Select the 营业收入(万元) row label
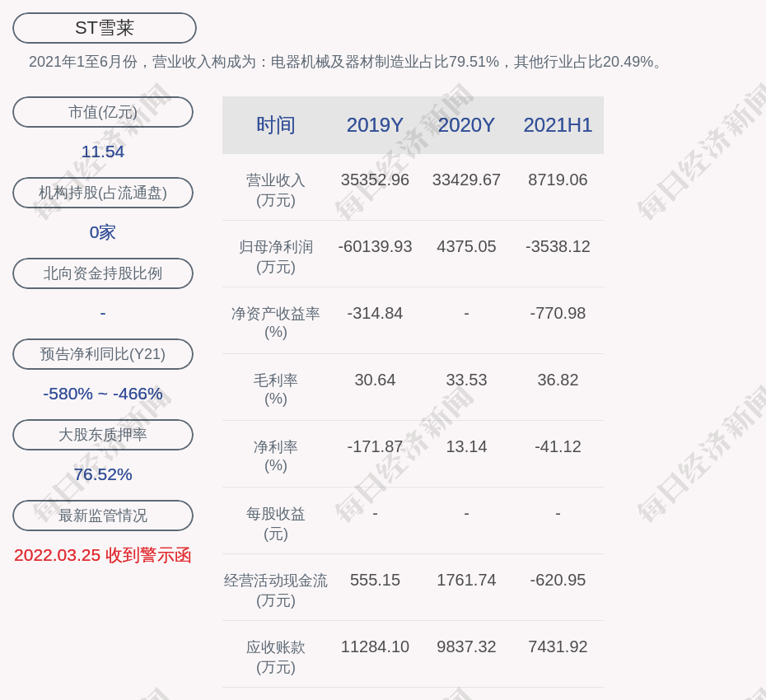The width and height of the screenshot is (766, 700). 276,189
